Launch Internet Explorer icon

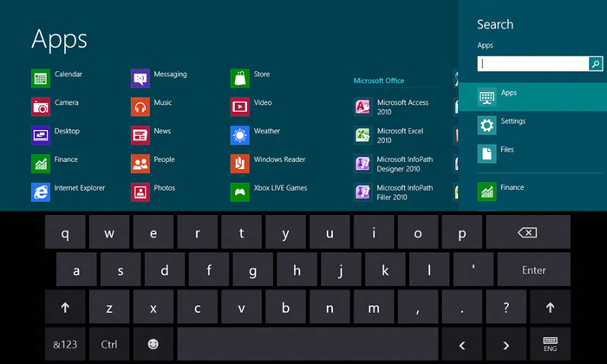[41, 192]
